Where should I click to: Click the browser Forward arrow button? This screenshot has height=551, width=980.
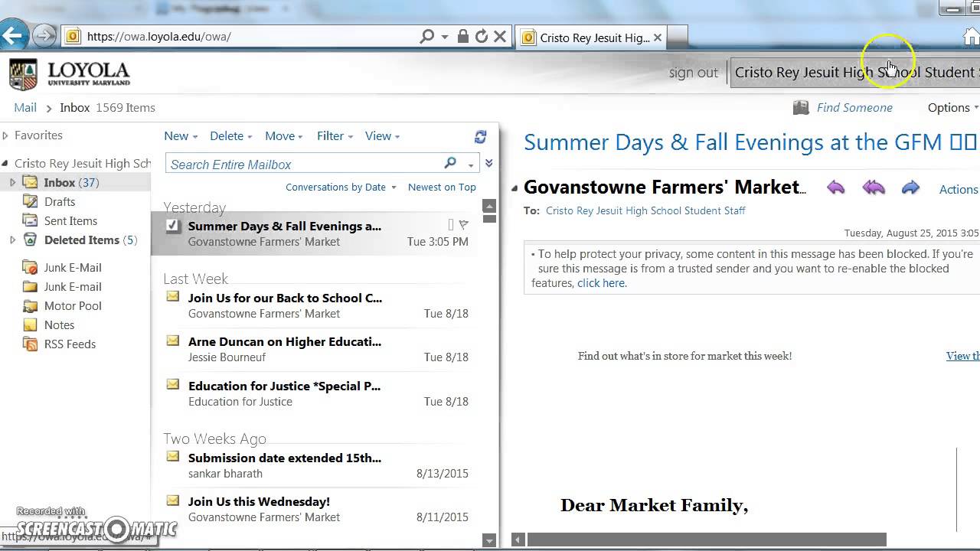click(44, 35)
